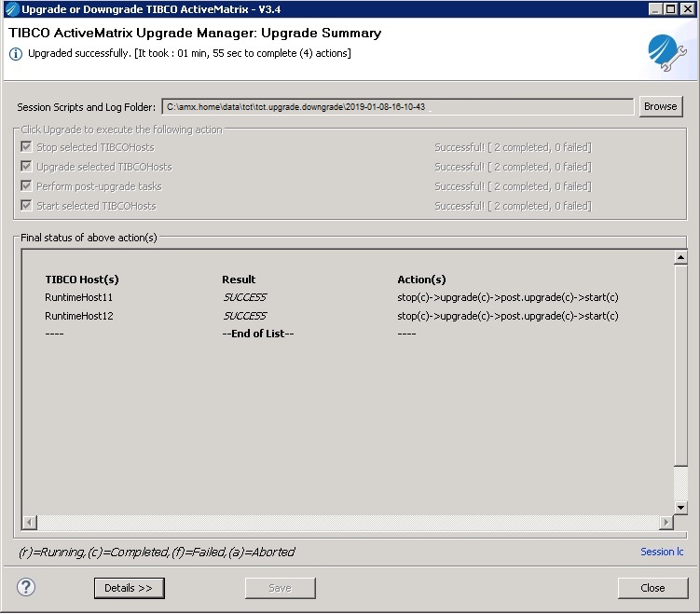Toggle Perform post-upgrade tasks checkbox
Image resolution: width=700 pixels, height=614 pixels.
(26, 186)
